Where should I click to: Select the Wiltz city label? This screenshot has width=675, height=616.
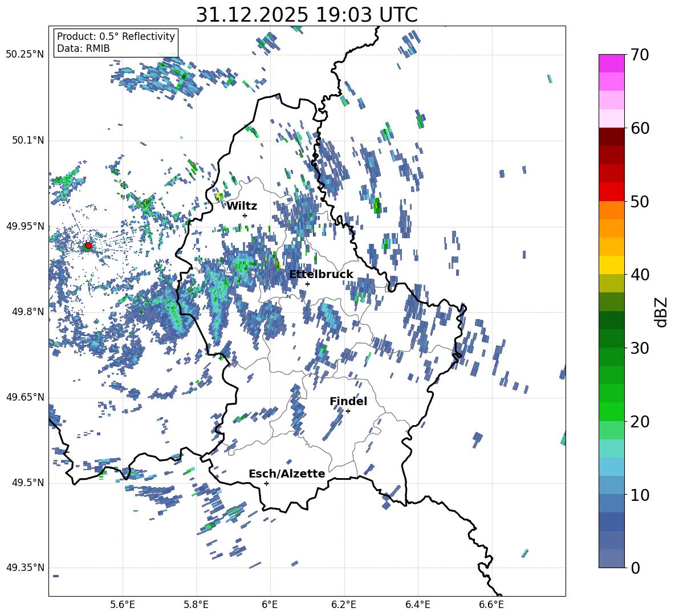(x=242, y=206)
